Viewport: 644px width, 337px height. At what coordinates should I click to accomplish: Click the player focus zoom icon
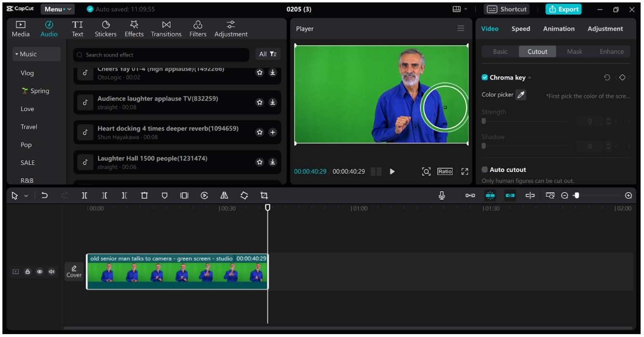(426, 171)
